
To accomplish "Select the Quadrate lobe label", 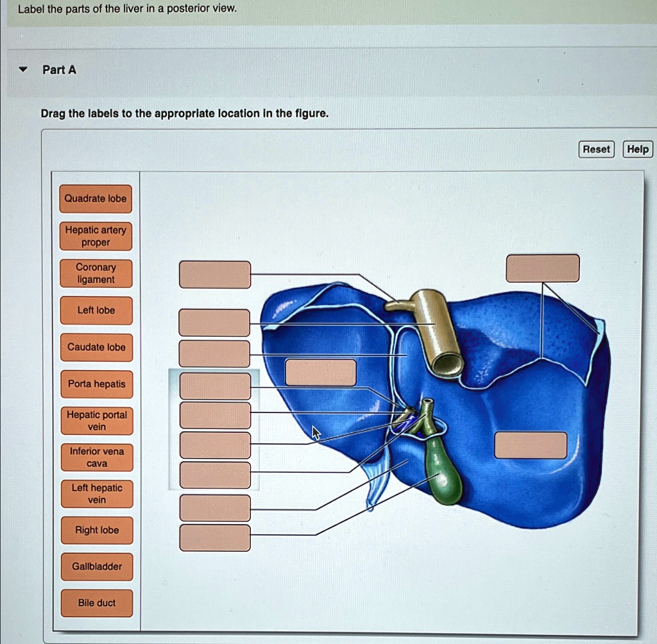I will tap(95, 199).
